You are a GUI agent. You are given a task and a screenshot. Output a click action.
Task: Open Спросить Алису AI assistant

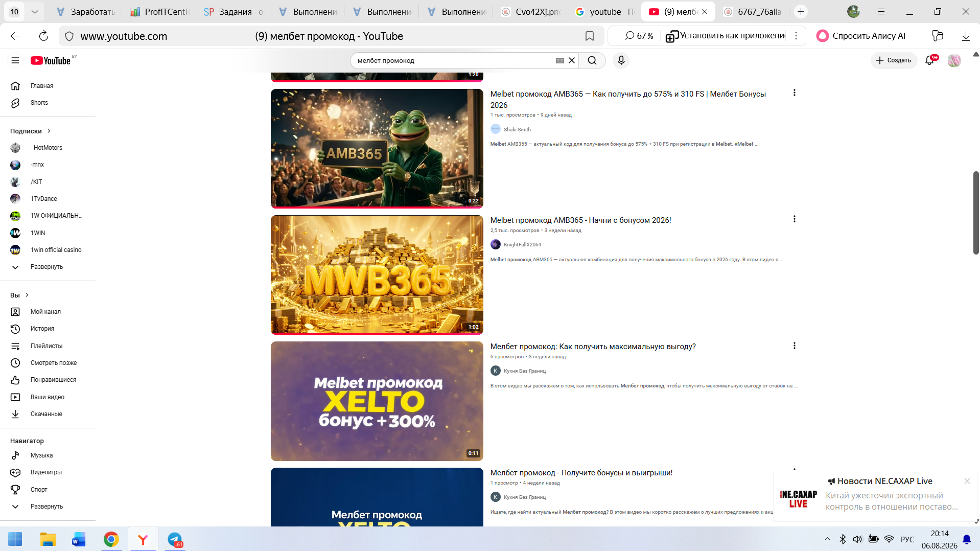click(861, 36)
